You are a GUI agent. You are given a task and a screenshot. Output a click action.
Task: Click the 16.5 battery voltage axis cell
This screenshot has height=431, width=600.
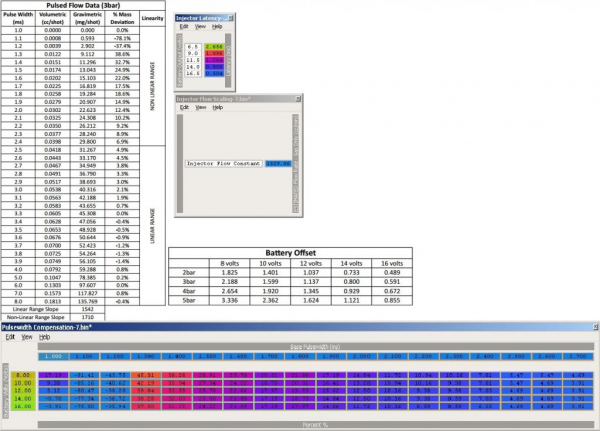[x=192, y=73]
